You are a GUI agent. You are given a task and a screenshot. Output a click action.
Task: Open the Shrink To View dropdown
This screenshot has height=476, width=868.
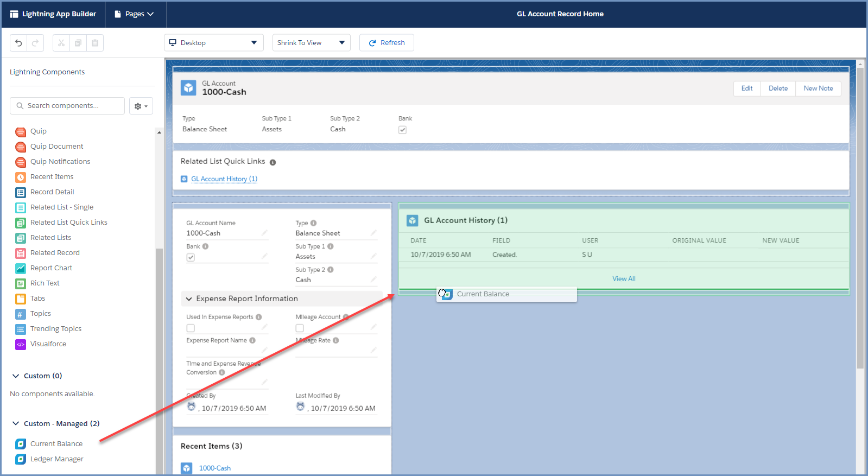pos(312,43)
